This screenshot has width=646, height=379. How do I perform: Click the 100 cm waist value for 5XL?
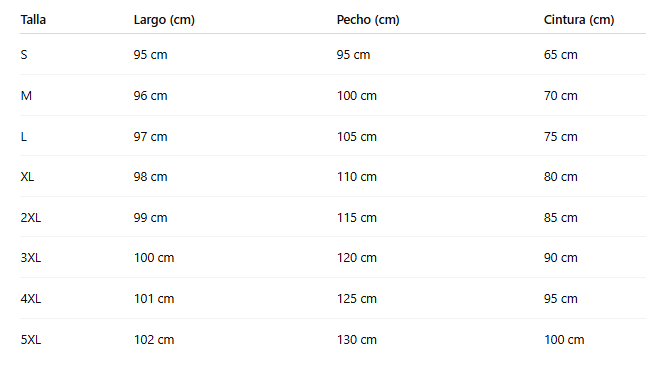tap(564, 340)
